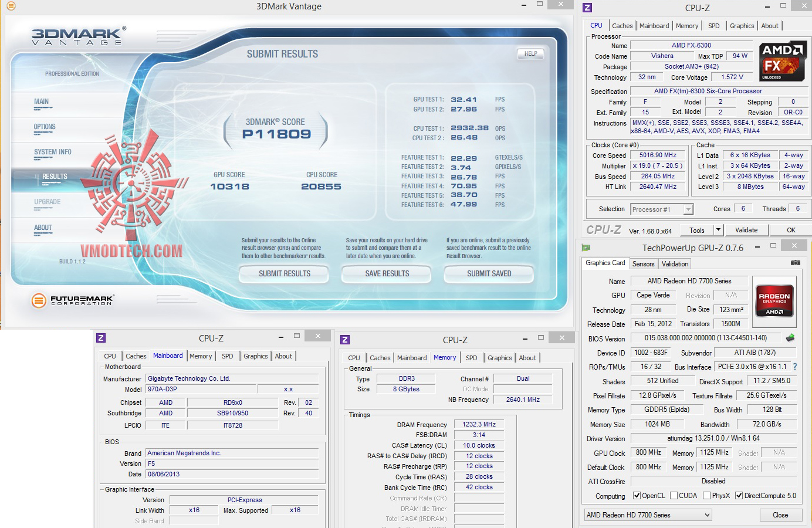The height and width of the screenshot is (528, 812).
Task: Open MAIN in 3DMark Vantage sidebar
Action: pyautogui.click(x=42, y=101)
